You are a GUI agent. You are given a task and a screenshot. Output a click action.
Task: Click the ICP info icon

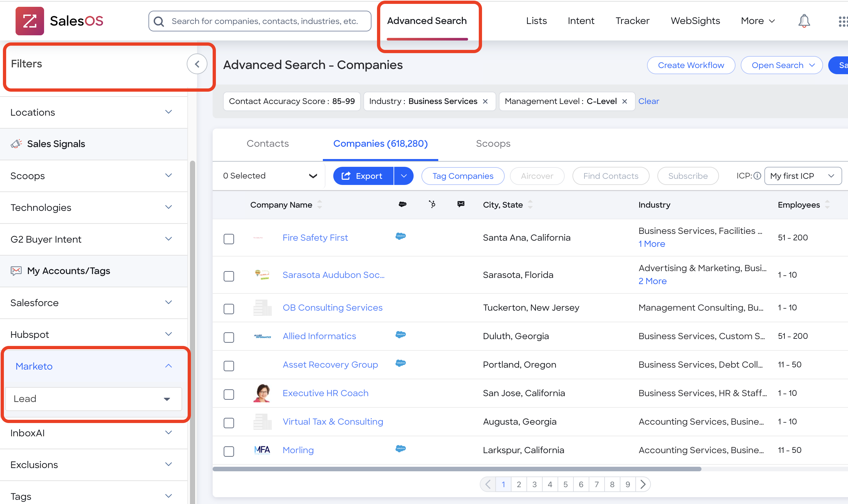(x=757, y=176)
